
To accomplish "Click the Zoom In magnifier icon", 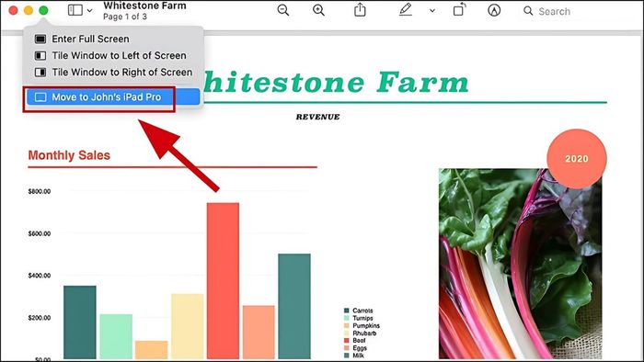I will pyautogui.click(x=318, y=10).
